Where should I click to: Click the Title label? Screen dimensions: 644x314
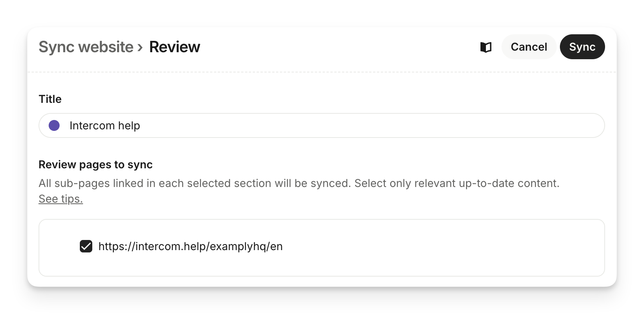pos(50,99)
